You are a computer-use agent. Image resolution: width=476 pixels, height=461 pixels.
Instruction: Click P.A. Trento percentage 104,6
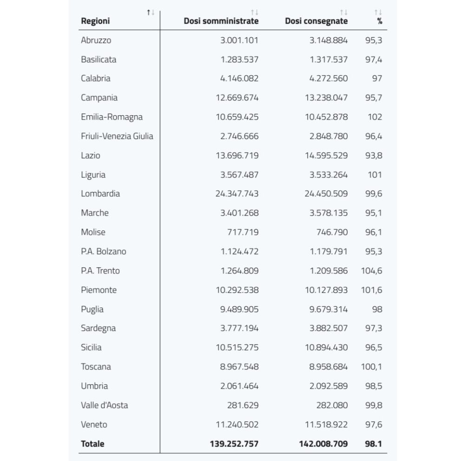point(371,271)
